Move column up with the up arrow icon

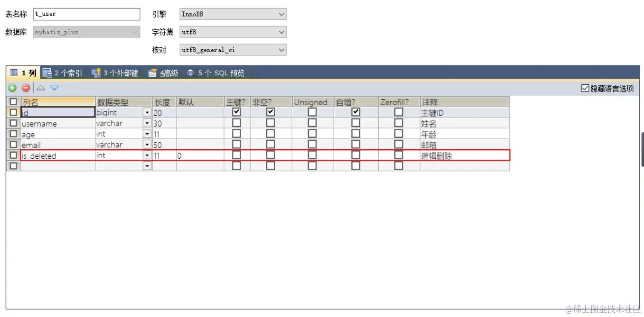(x=41, y=88)
